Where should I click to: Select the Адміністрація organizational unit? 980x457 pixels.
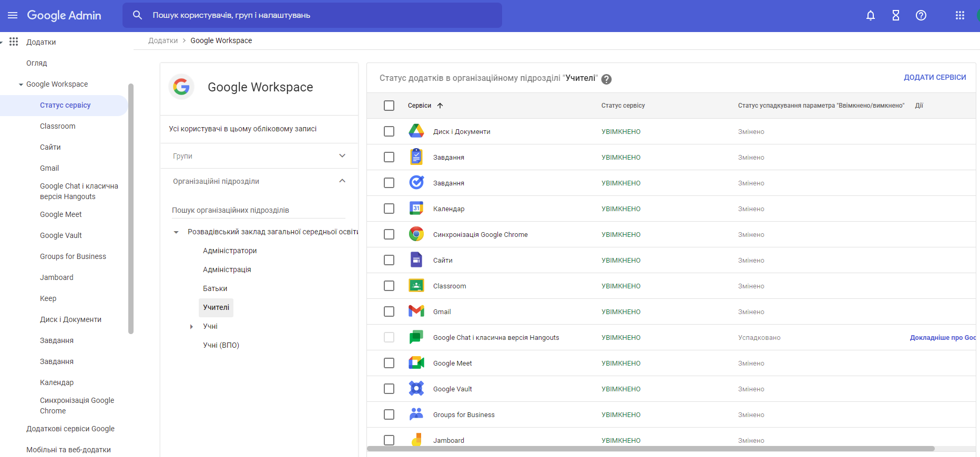click(x=227, y=269)
